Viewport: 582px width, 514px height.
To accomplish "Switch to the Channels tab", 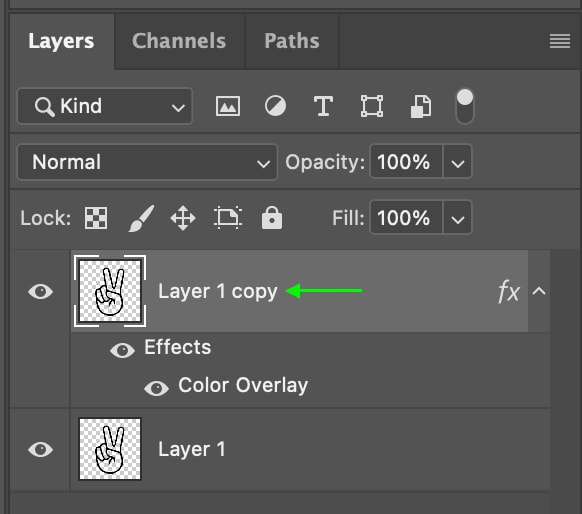I will tap(179, 41).
